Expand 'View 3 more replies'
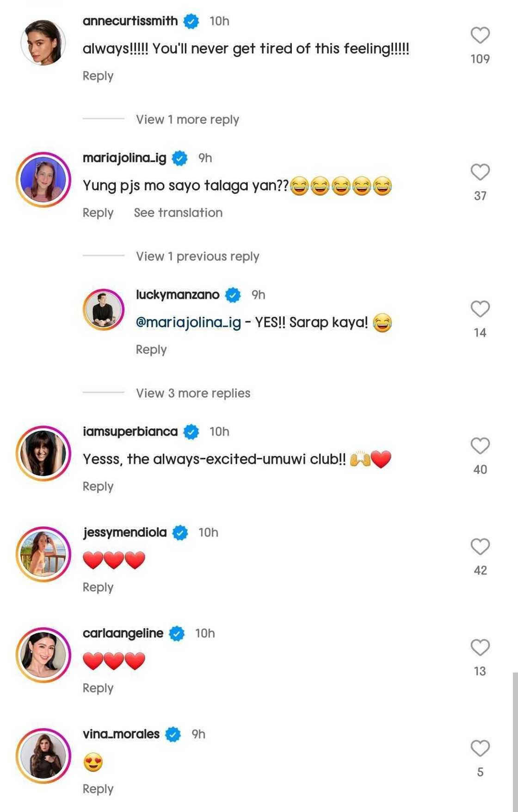 (x=193, y=393)
